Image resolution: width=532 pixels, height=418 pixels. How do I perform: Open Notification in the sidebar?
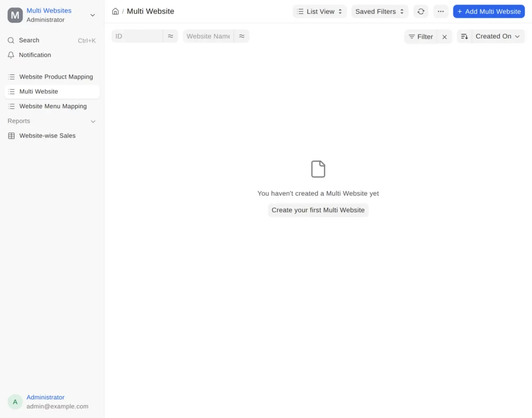[52, 55]
